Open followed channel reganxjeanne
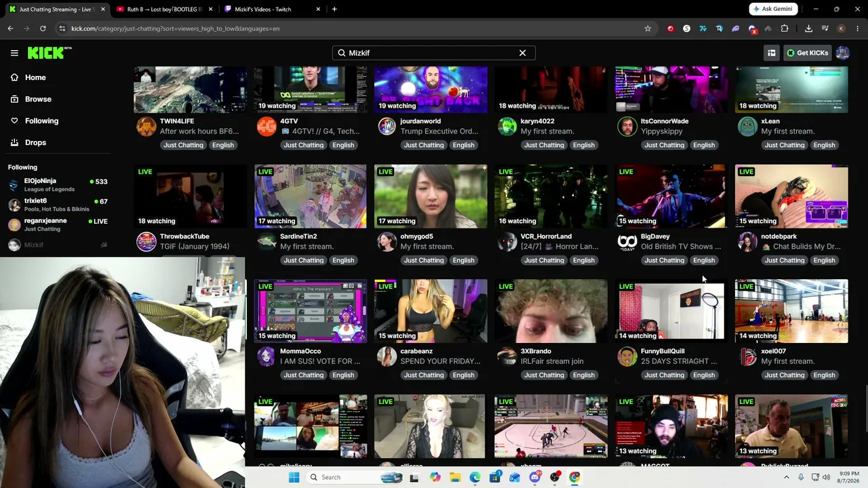This screenshot has height=488, width=868. point(58,224)
